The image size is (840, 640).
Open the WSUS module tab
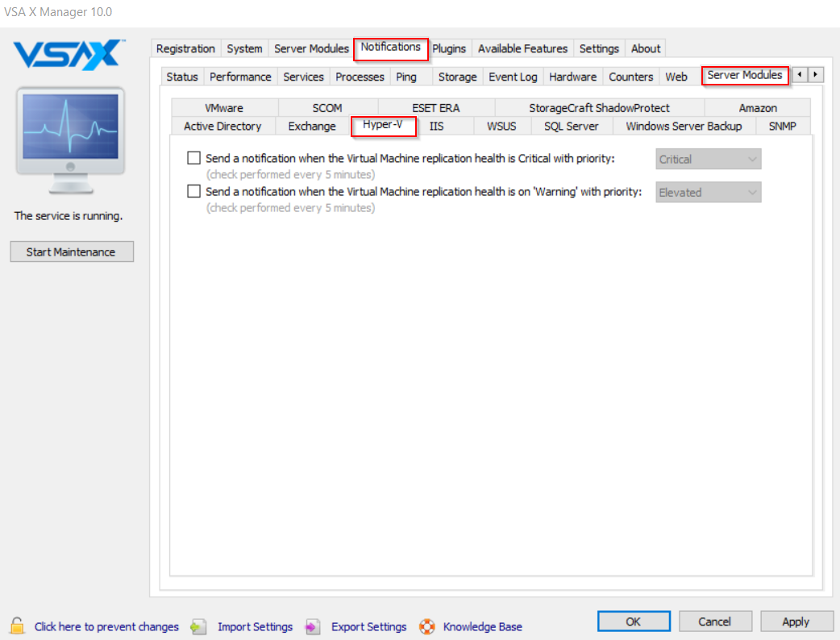501,127
